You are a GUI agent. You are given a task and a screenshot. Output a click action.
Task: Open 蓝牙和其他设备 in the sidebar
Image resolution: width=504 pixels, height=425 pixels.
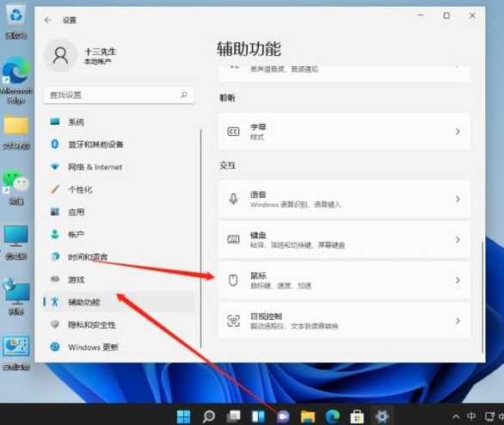[119, 145]
